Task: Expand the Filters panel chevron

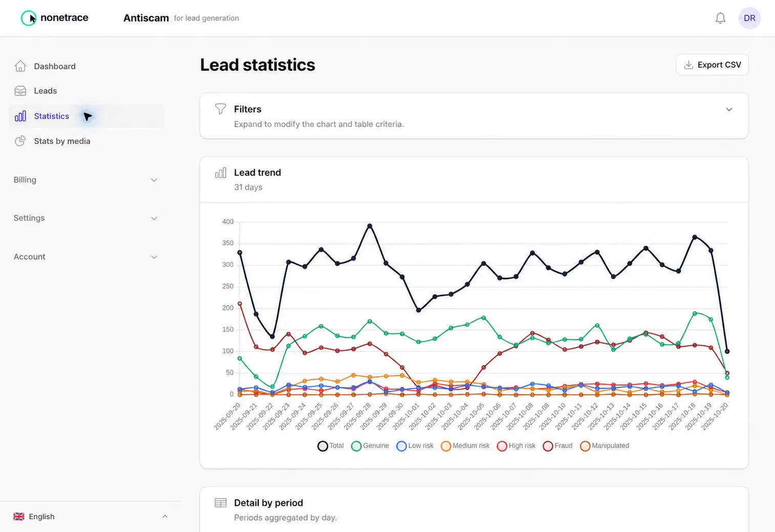Action: [x=729, y=110]
